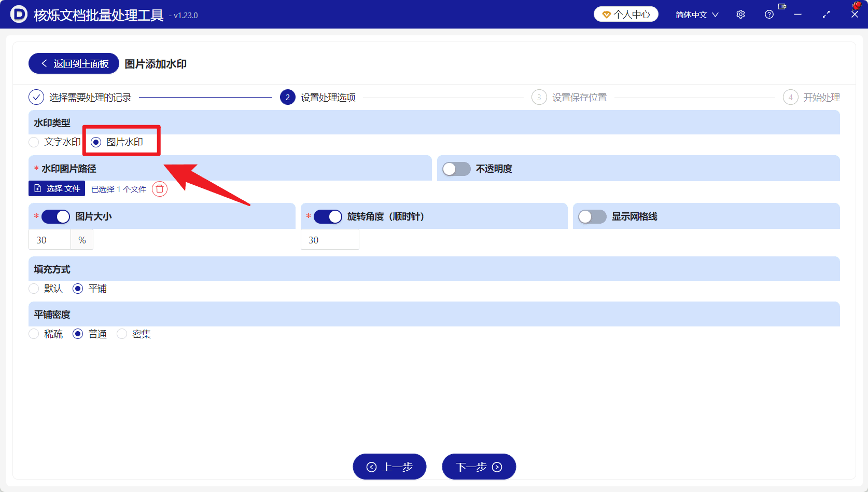The height and width of the screenshot is (492, 868).
Task: Proceed with 下一步 button
Action: click(479, 467)
